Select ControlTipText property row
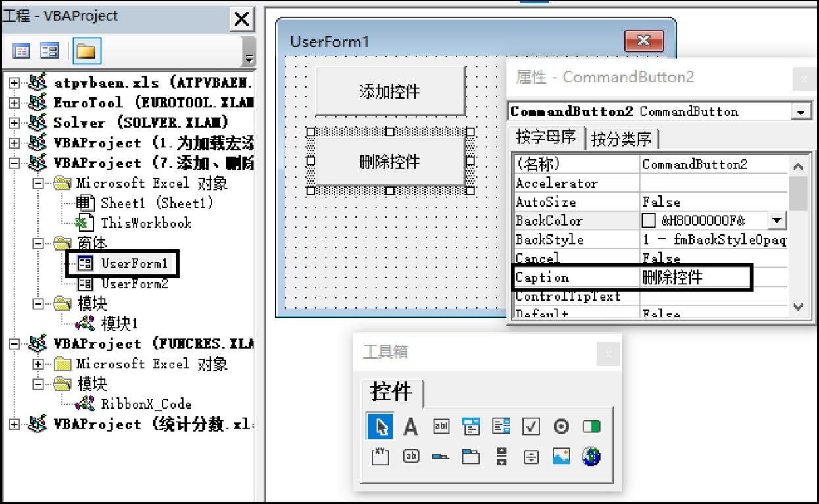 [651, 296]
